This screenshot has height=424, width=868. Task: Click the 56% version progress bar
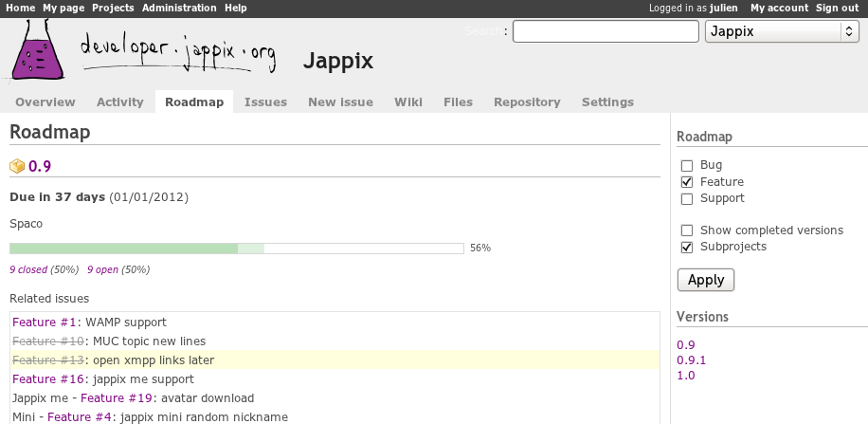pos(237,249)
